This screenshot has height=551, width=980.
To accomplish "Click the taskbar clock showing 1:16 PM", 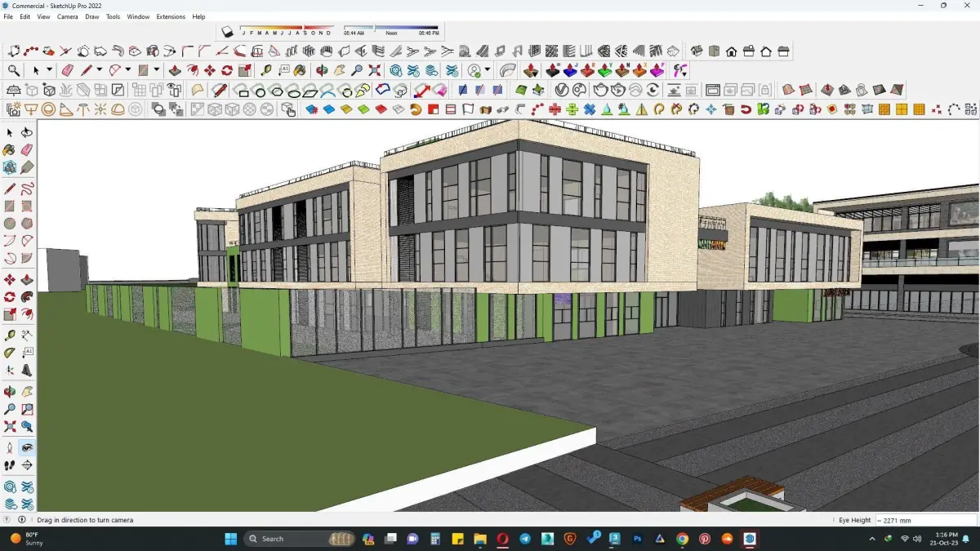I will 946,539.
